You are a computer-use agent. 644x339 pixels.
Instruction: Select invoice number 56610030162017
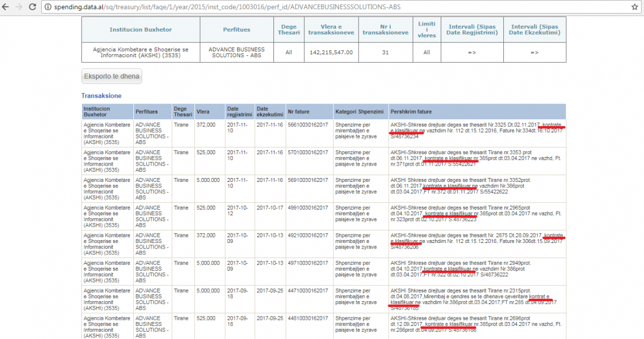[x=307, y=124]
